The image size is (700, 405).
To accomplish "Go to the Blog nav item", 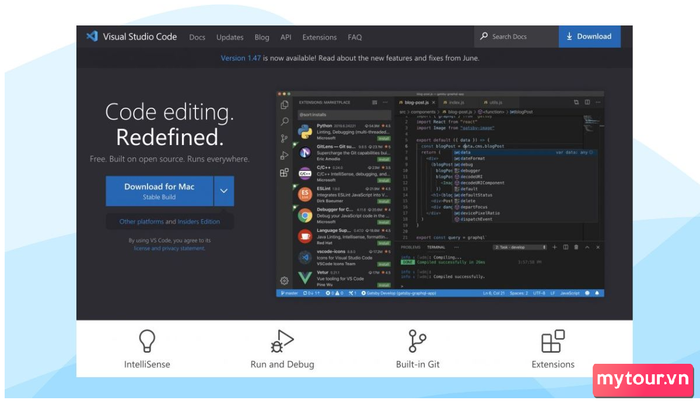I will [262, 37].
